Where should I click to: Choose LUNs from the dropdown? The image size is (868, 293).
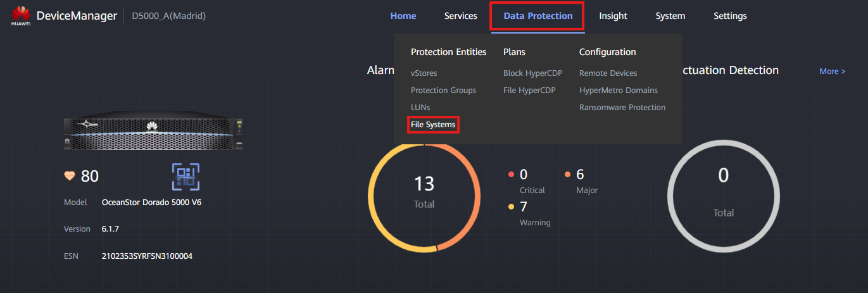pyautogui.click(x=420, y=108)
